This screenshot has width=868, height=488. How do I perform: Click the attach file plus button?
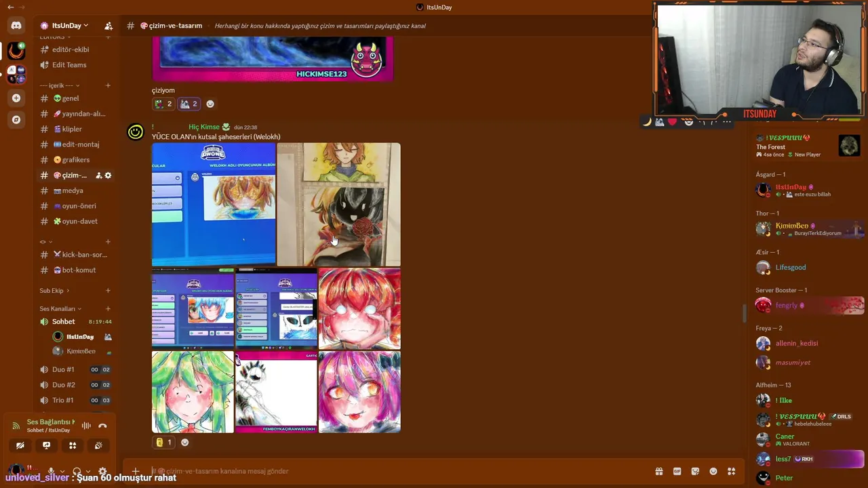(x=136, y=471)
